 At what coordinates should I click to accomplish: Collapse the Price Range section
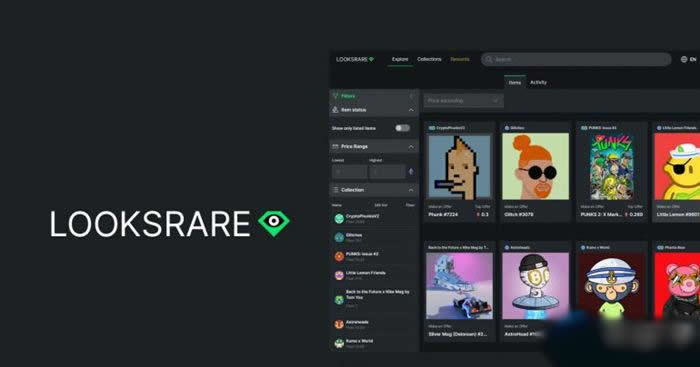(411, 146)
